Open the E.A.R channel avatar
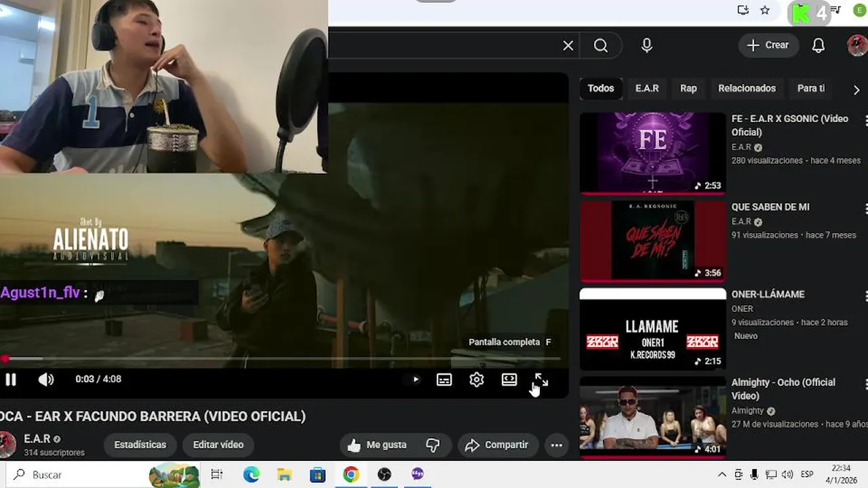This screenshot has width=868, height=488. pyautogui.click(x=7, y=445)
